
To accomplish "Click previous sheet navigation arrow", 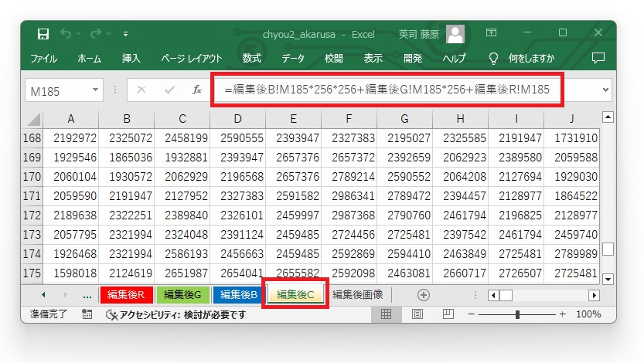I will 43,294.
